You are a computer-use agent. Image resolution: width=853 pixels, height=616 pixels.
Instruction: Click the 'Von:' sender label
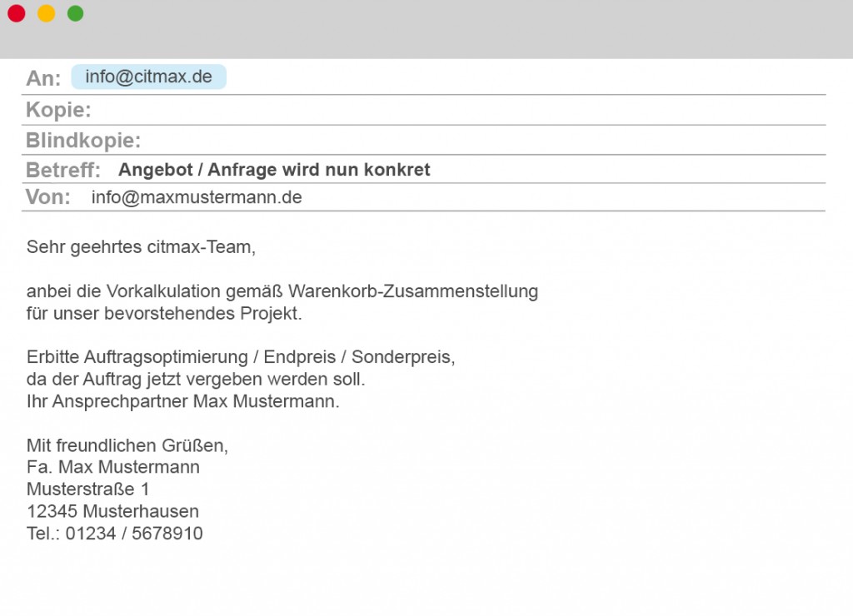[48, 197]
